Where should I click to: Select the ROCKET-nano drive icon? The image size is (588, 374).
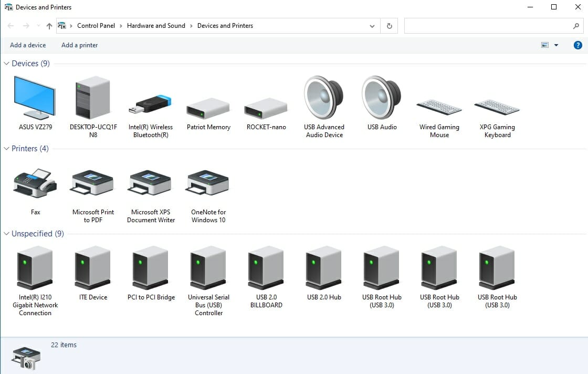266,108
